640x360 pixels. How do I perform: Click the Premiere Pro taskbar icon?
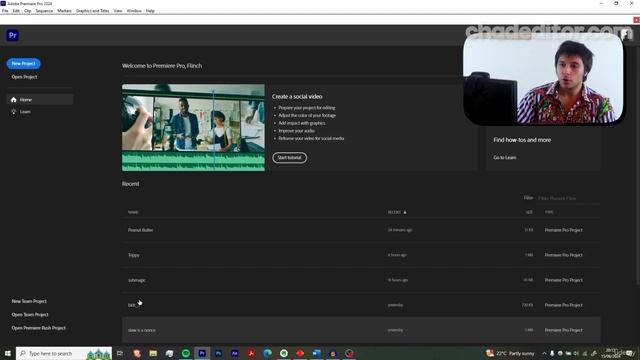202,353
